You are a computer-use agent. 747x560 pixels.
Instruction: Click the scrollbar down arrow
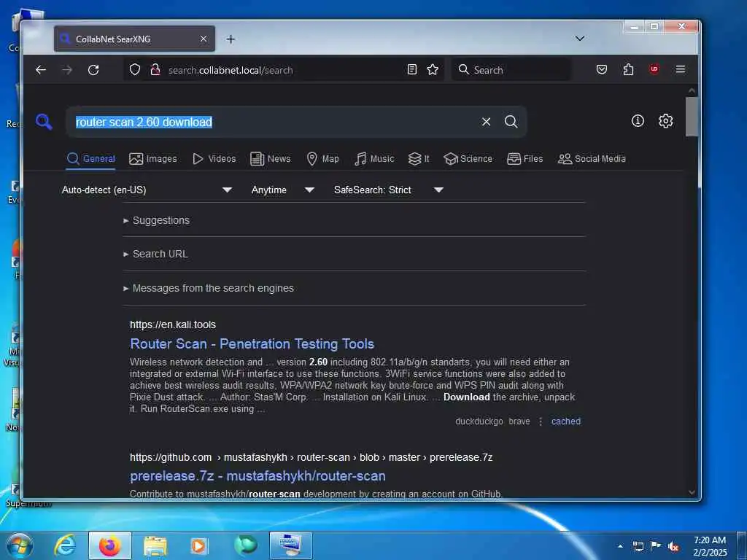[x=692, y=492]
